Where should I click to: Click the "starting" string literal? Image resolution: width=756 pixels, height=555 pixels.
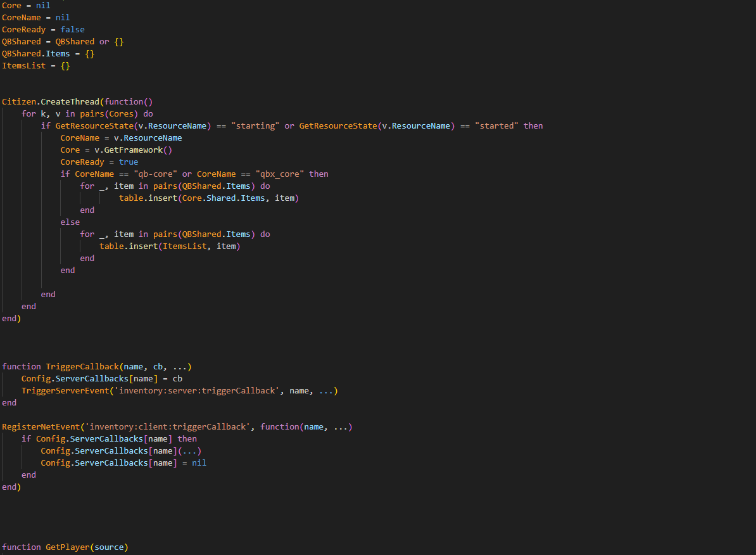255,126
